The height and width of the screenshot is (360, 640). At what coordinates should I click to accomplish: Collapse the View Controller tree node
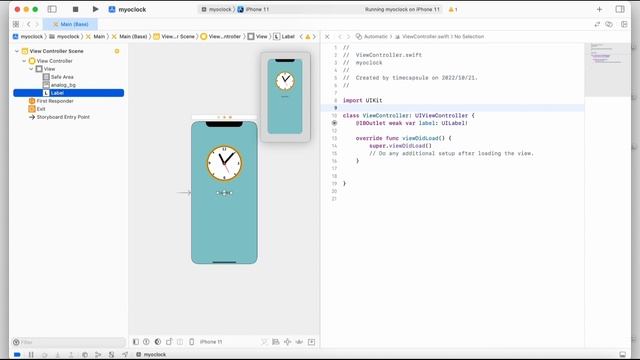click(24, 61)
